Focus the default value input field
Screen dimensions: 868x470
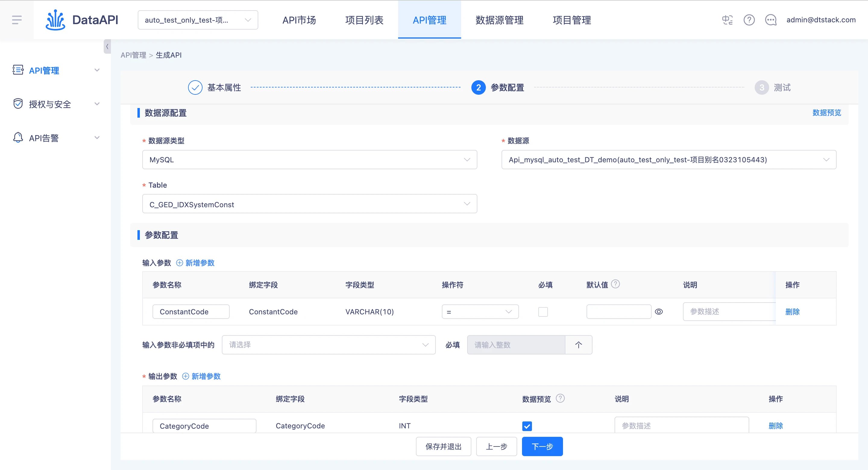(x=619, y=312)
